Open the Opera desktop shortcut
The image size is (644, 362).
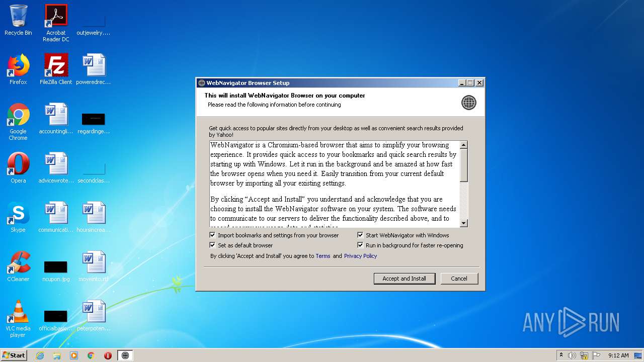[18, 168]
